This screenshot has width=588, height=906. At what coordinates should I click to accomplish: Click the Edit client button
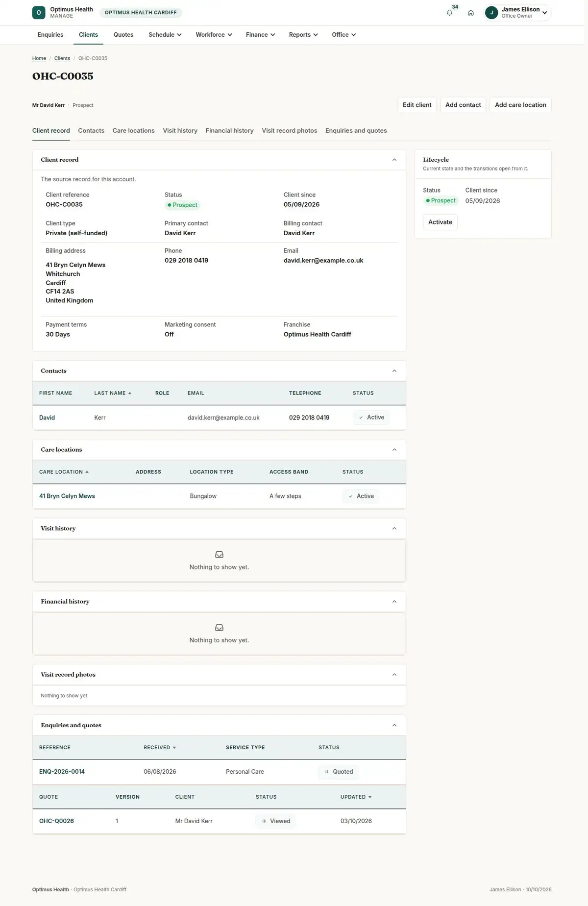click(417, 105)
